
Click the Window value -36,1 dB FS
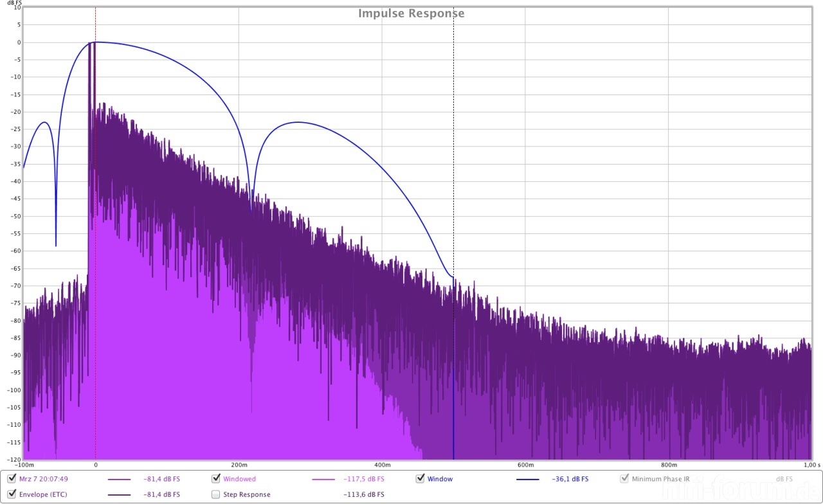click(x=570, y=479)
